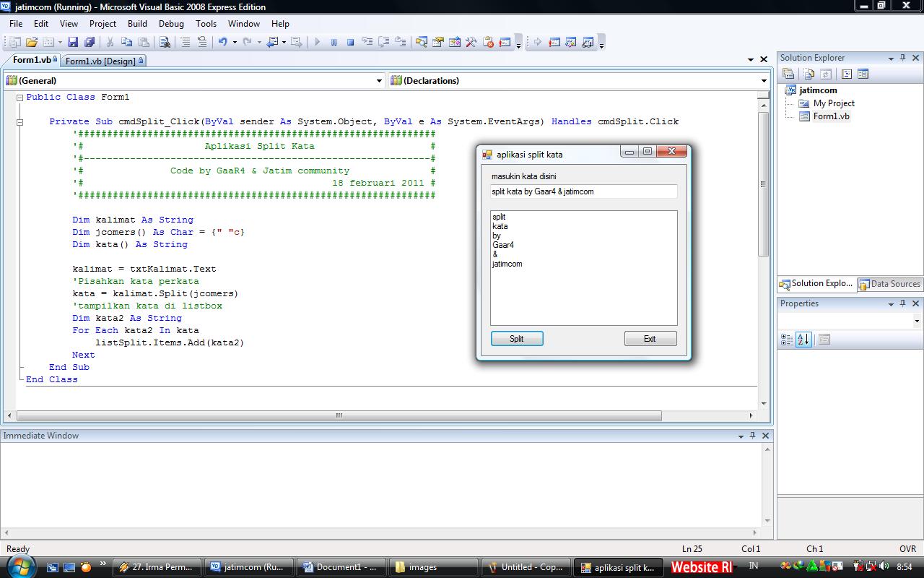Click the Undo icon on the toolbar

coord(222,42)
